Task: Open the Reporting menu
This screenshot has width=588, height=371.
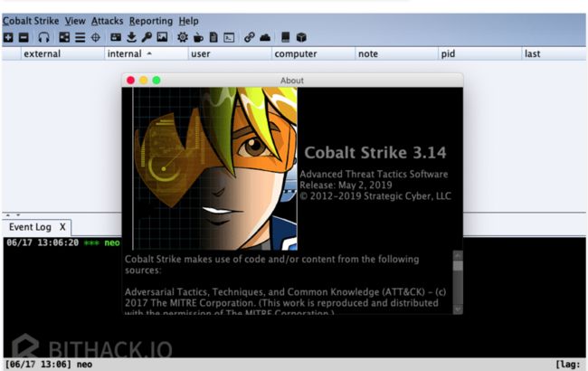Action: click(x=151, y=21)
